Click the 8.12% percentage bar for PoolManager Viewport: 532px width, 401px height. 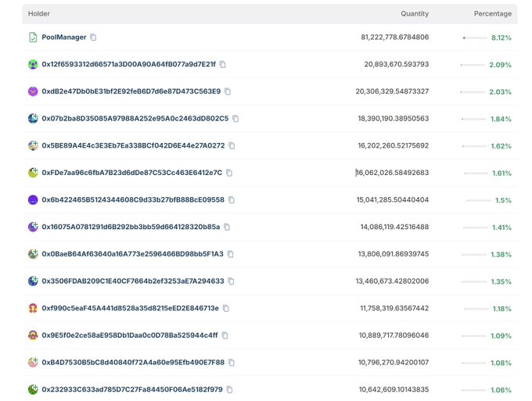[x=475, y=38]
